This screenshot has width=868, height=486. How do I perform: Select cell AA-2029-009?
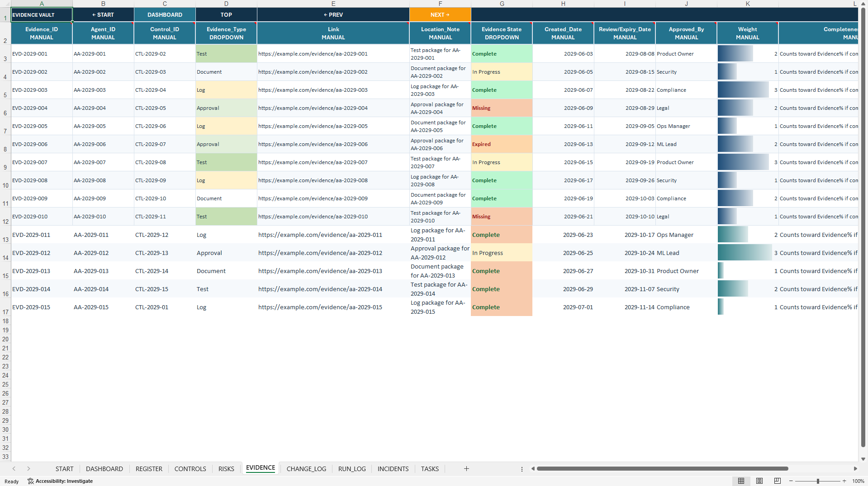click(103, 198)
